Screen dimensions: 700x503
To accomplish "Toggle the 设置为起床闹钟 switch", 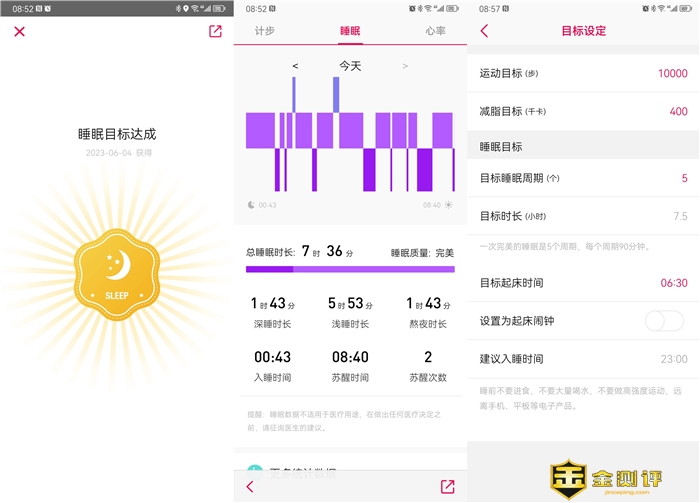I will (x=664, y=321).
